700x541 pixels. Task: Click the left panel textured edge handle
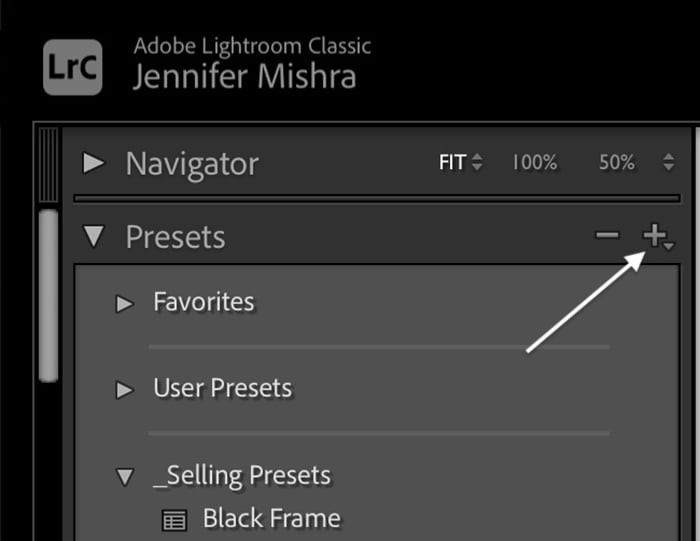coord(48,163)
